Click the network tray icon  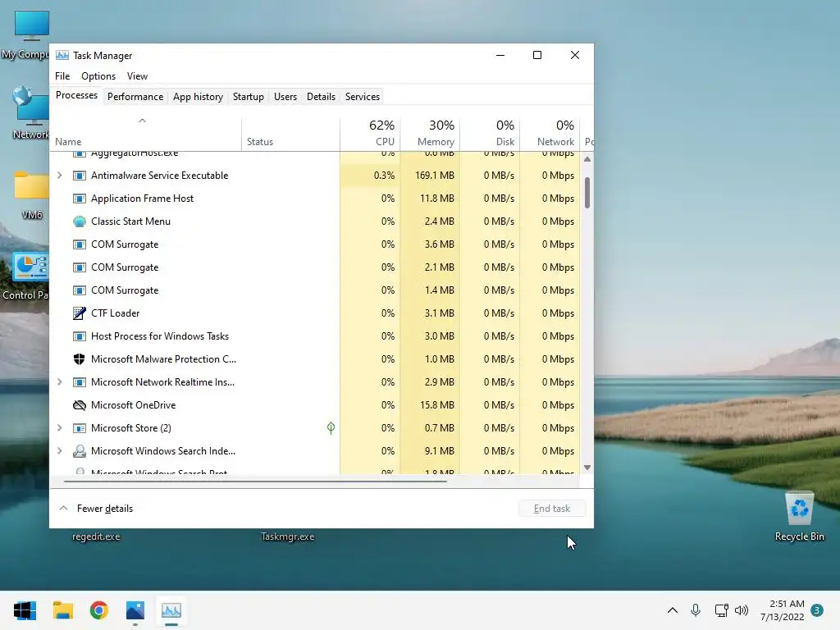point(721,609)
